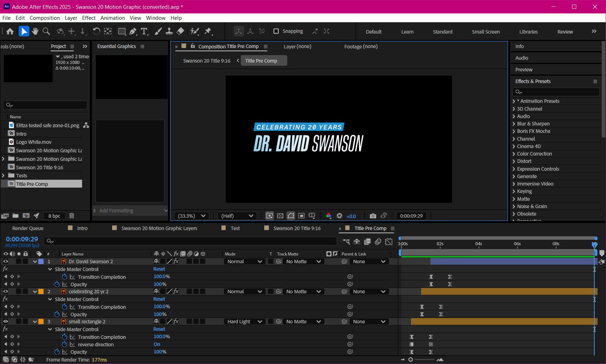Select the Pen tool
606x364 pixels.
(133, 31)
